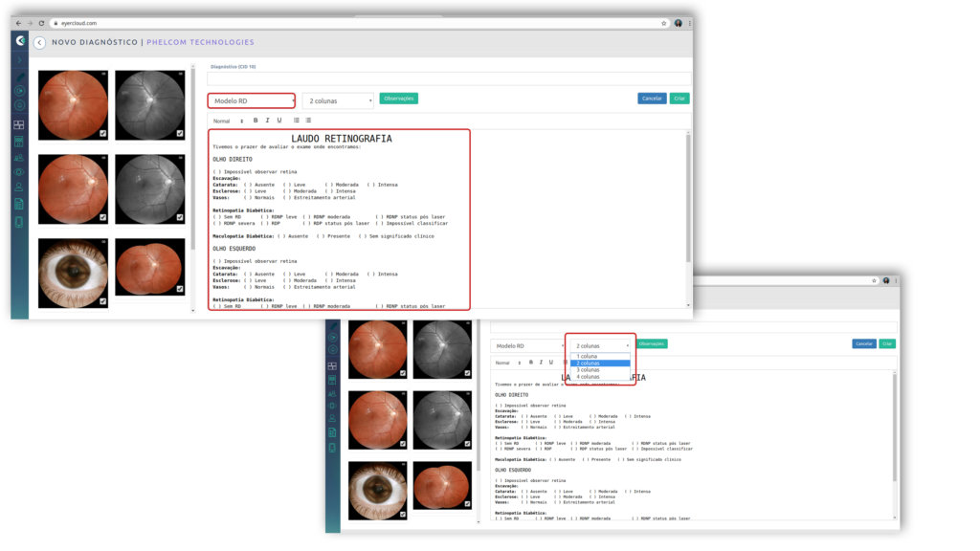
Task: Toggle checkbox on first grayscale retina image, lower window
Action: click(467, 373)
